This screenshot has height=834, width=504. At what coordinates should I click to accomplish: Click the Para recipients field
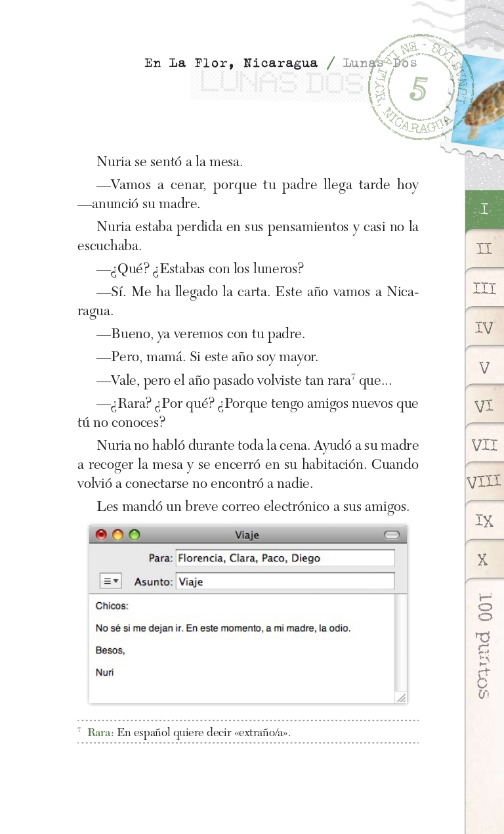[285, 558]
